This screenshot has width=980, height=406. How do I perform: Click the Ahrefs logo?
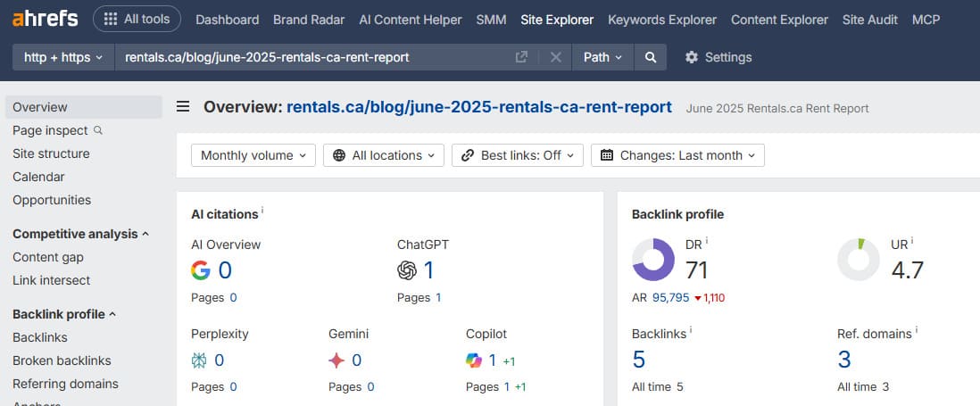tap(45, 19)
